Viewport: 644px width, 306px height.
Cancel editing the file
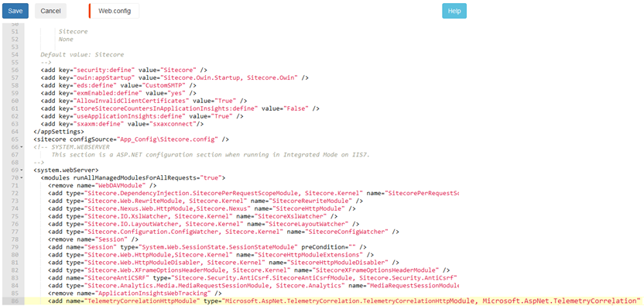pyautogui.click(x=50, y=11)
